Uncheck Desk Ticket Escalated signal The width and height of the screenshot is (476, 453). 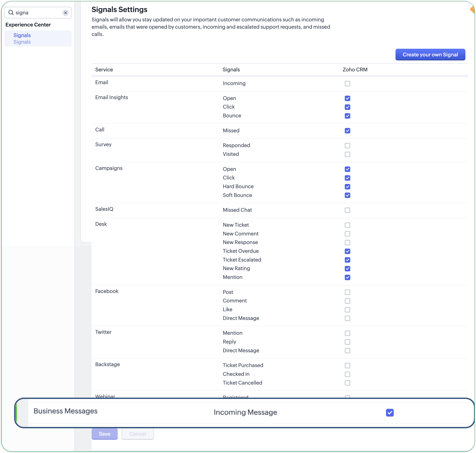click(x=347, y=260)
